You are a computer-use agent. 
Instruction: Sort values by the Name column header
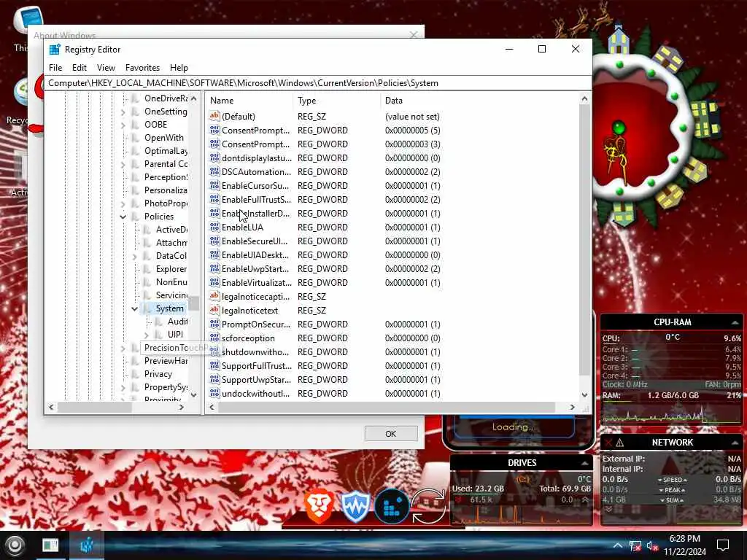(249, 101)
